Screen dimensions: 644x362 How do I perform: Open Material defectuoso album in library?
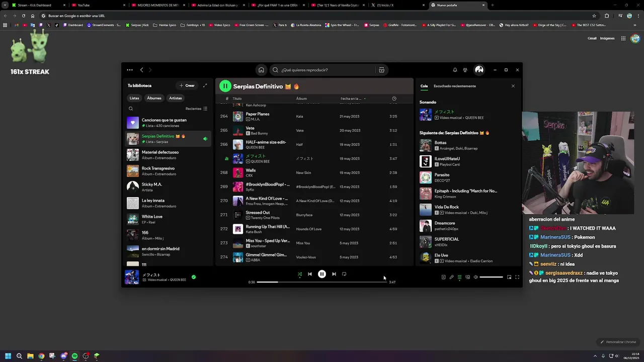168,155
